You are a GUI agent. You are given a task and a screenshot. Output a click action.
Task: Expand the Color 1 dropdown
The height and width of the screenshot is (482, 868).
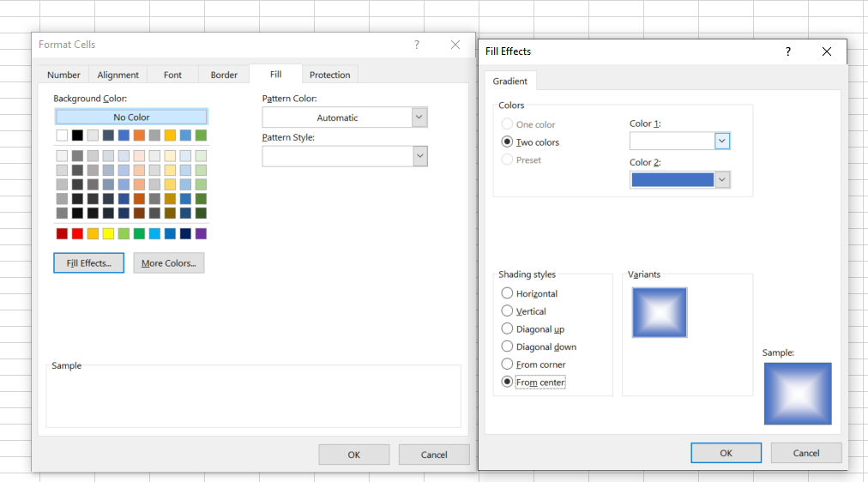(721, 141)
